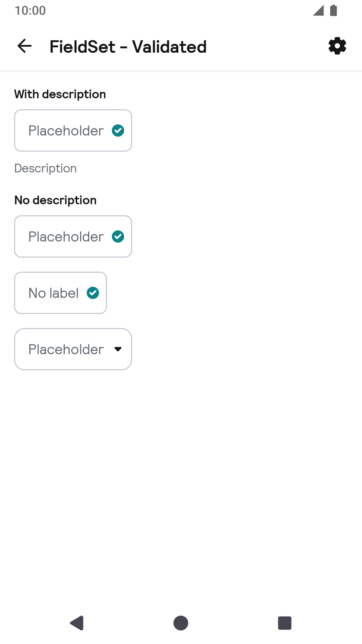This screenshot has height=644, width=362.
Task: Tap the Android recents square button
Action: tap(285, 623)
